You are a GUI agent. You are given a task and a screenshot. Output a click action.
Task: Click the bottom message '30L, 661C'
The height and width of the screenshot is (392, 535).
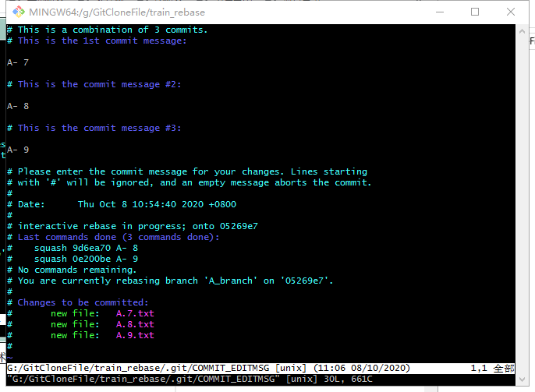[x=348, y=379]
